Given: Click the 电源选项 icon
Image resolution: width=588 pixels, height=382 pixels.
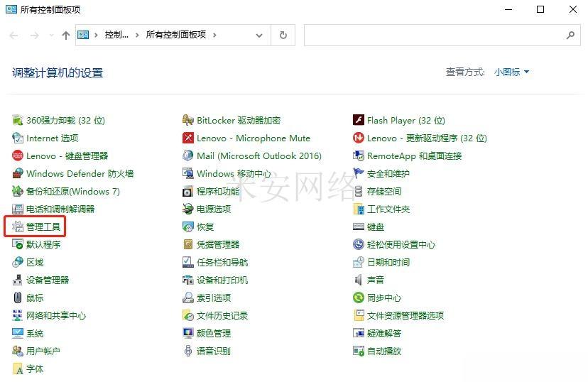Looking at the screenshot, I should (188, 209).
